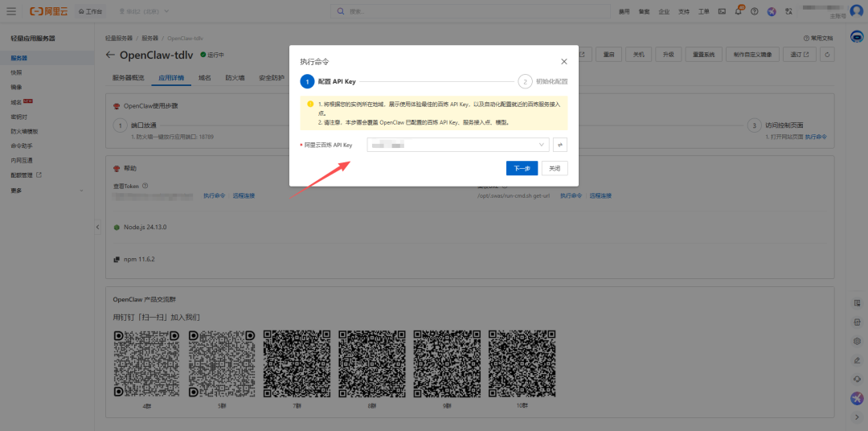868x431 pixels.
Task: Open the hamburger menu at top left
Action: (x=11, y=11)
